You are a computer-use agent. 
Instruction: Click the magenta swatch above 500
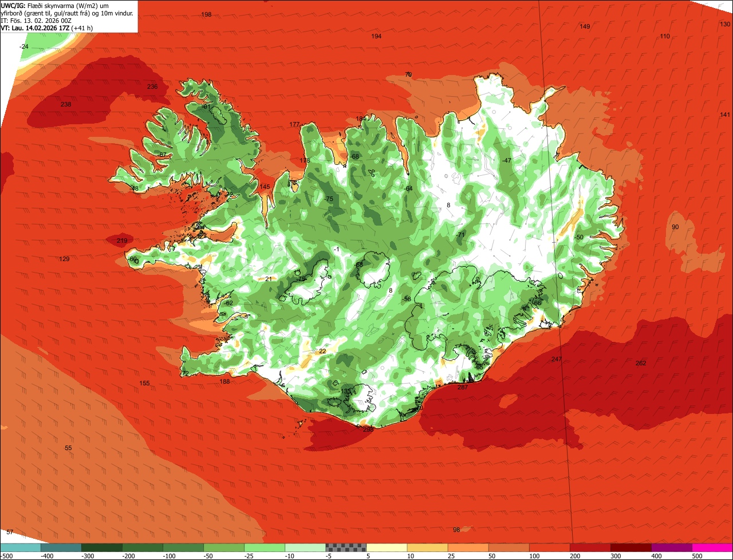(712, 547)
